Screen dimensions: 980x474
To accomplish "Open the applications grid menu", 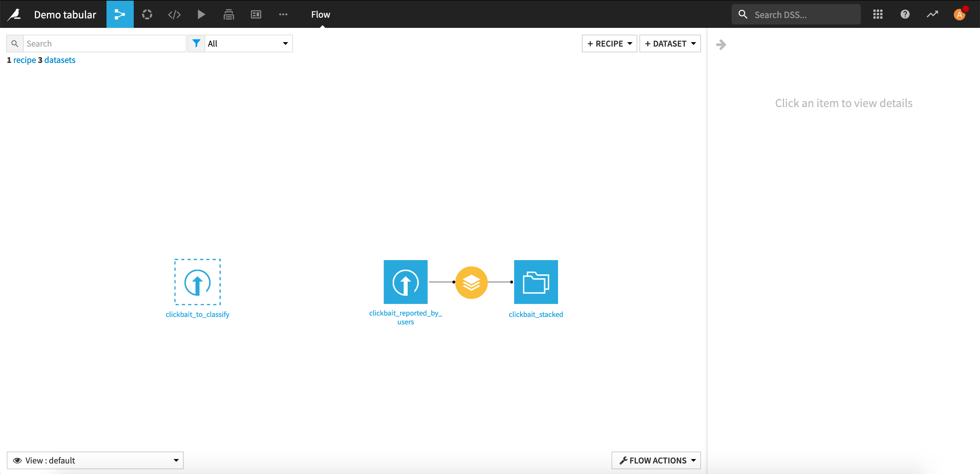I will click(878, 14).
